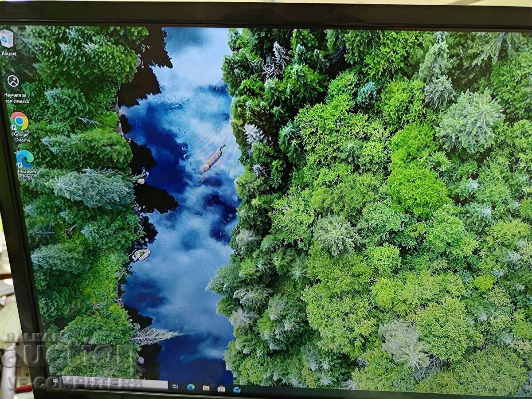The width and height of the screenshot is (532, 399).
Task: Click the magnifier icon in search box
Action: (x=68, y=380)
